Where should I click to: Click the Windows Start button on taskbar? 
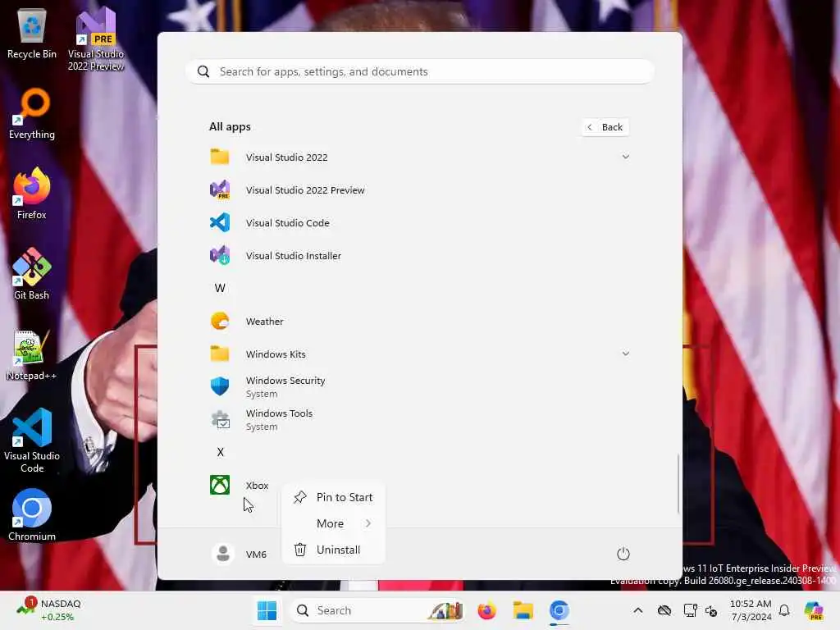coord(267,610)
